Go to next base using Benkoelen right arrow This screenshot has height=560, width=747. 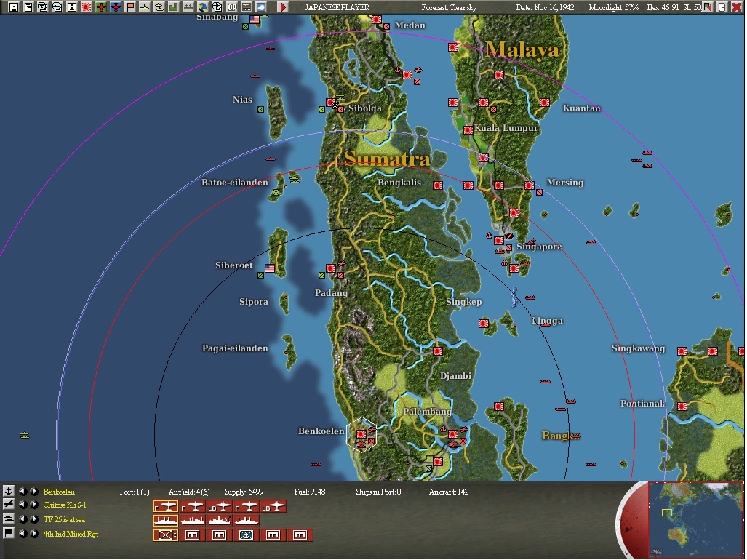(34, 491)
